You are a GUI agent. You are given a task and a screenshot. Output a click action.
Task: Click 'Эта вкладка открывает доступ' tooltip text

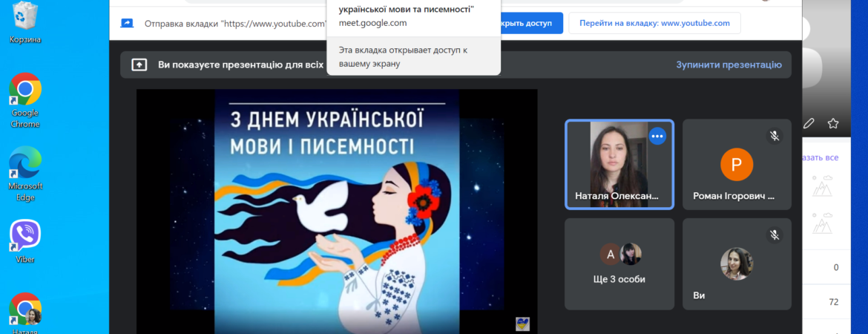point(403,56)
